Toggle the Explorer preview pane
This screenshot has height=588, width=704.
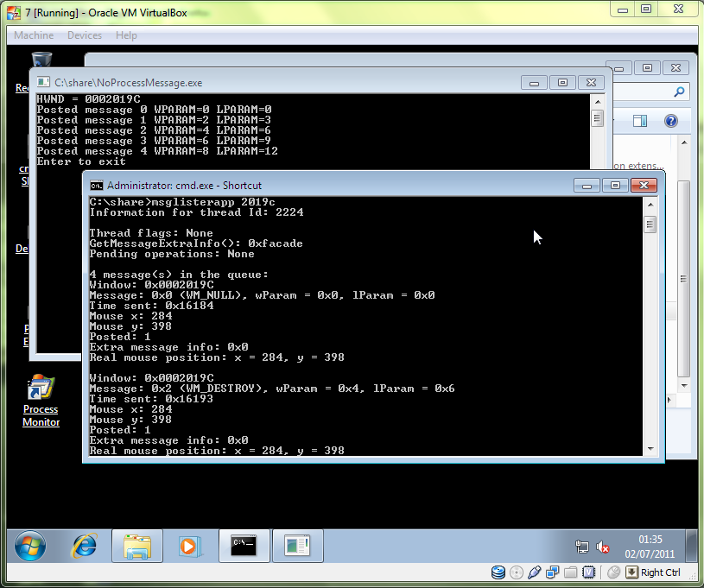click(x=640, y=121)
